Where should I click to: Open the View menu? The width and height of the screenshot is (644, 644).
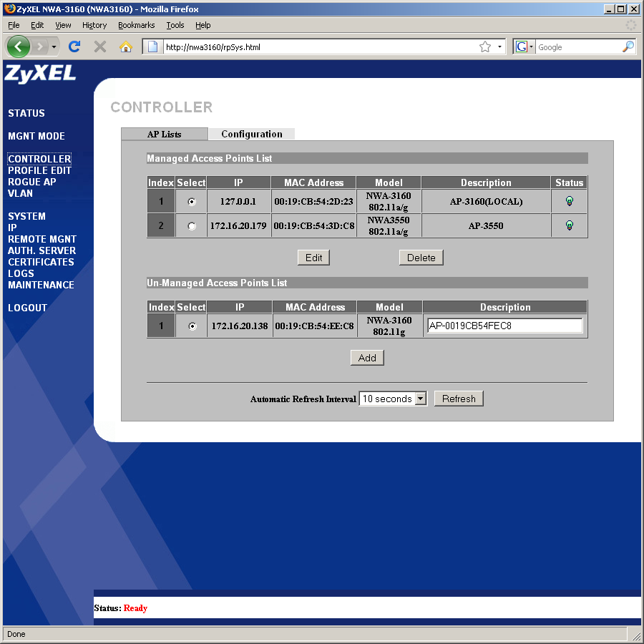click(x=63, y=25)
